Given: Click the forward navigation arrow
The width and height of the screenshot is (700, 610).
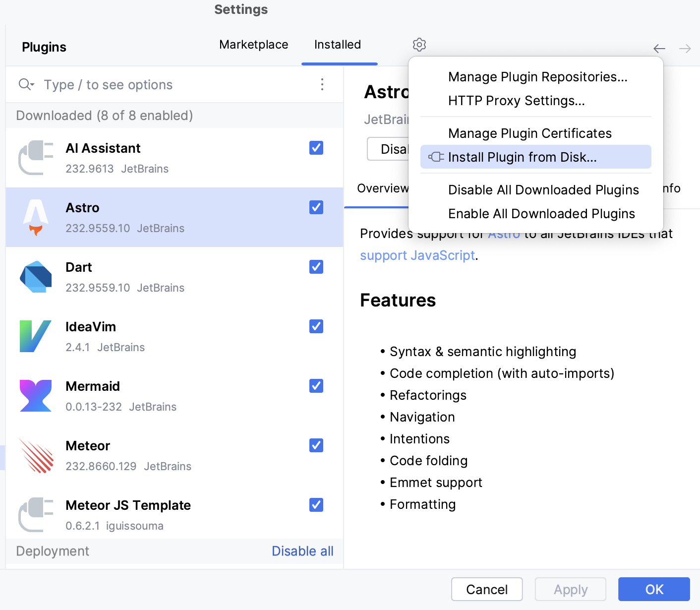Looking at the screenshot, I should (x=685, y=49).
